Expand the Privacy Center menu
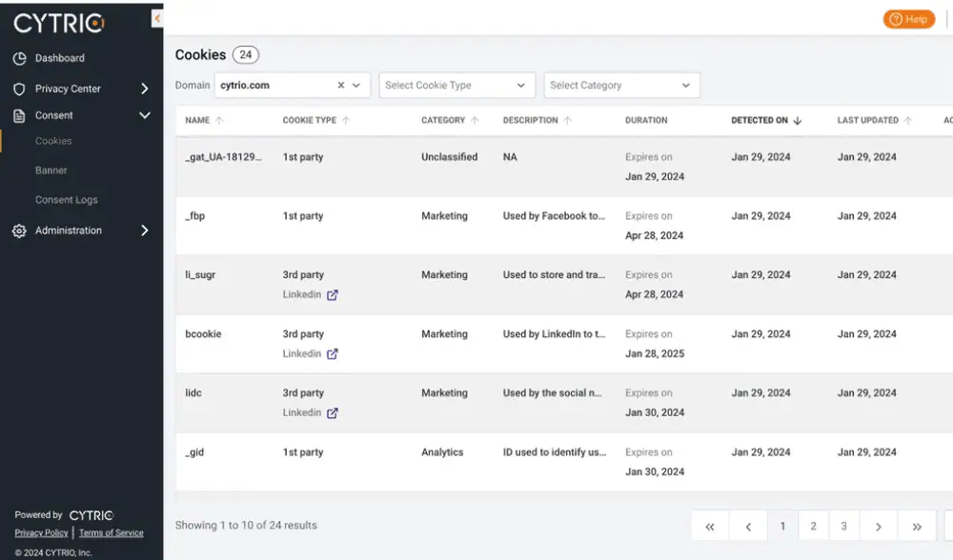953x560 pixels. click(145, 89)
